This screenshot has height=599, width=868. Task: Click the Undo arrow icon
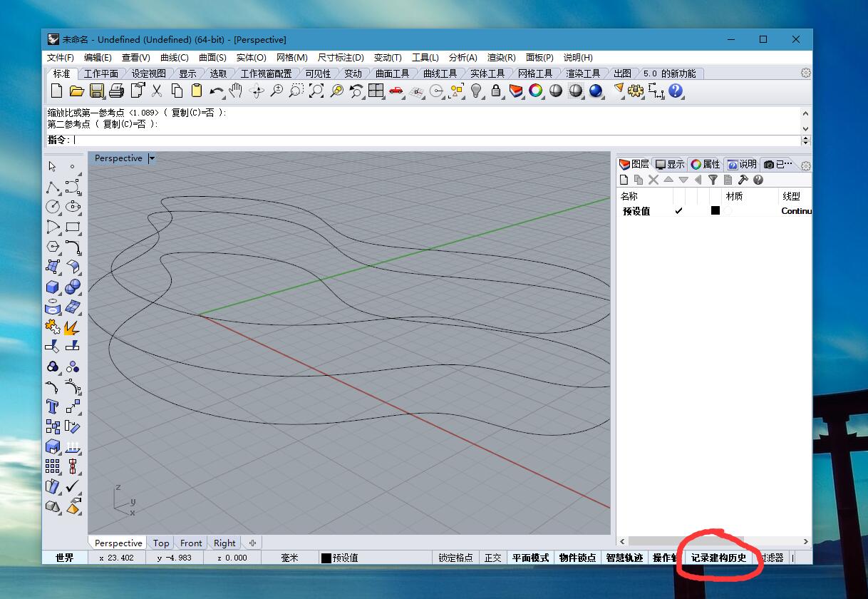point(216,91)
